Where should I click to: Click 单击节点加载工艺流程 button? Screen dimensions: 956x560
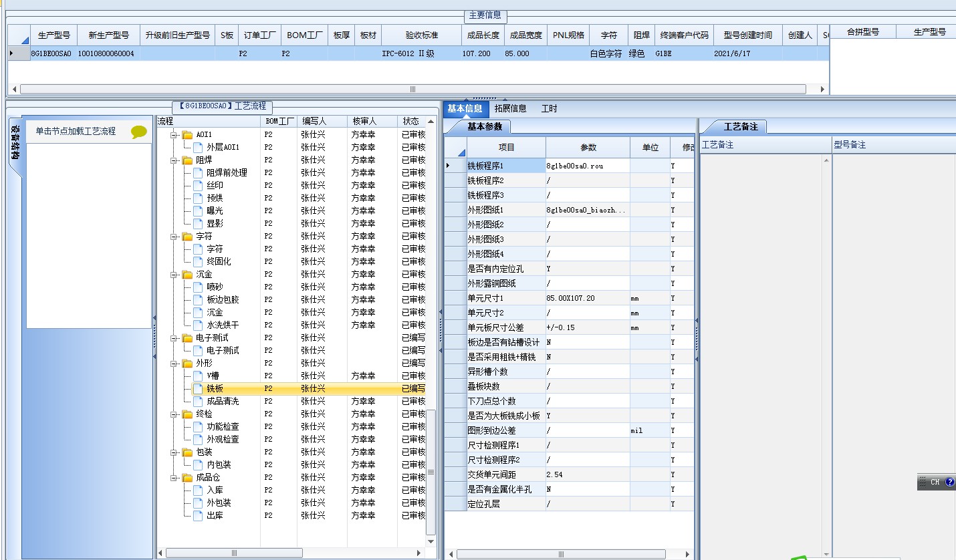[76, 132]
